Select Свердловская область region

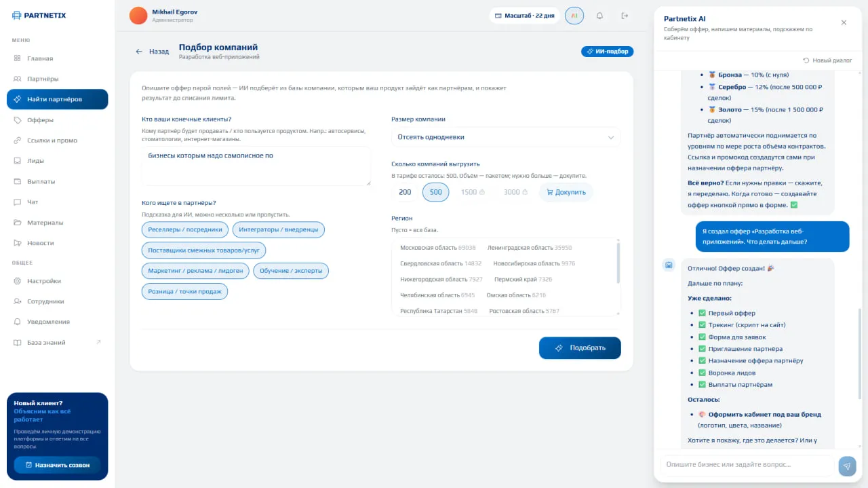(441, 263)
